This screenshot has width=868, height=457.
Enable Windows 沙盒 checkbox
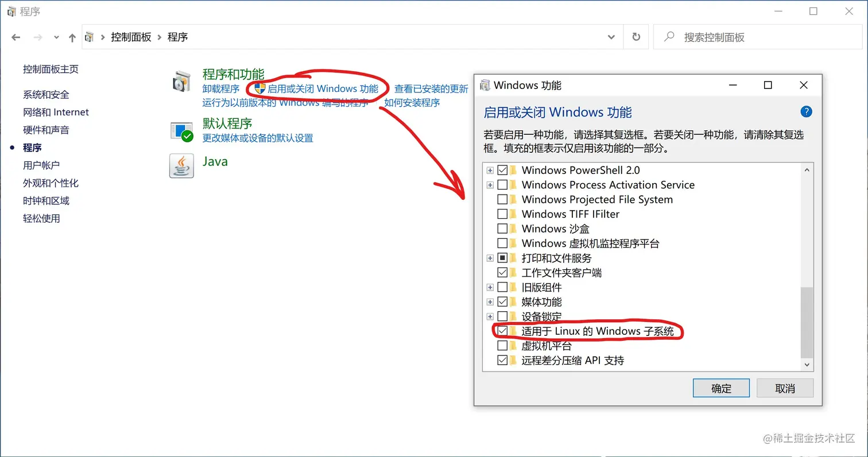(x=502, y=228)
